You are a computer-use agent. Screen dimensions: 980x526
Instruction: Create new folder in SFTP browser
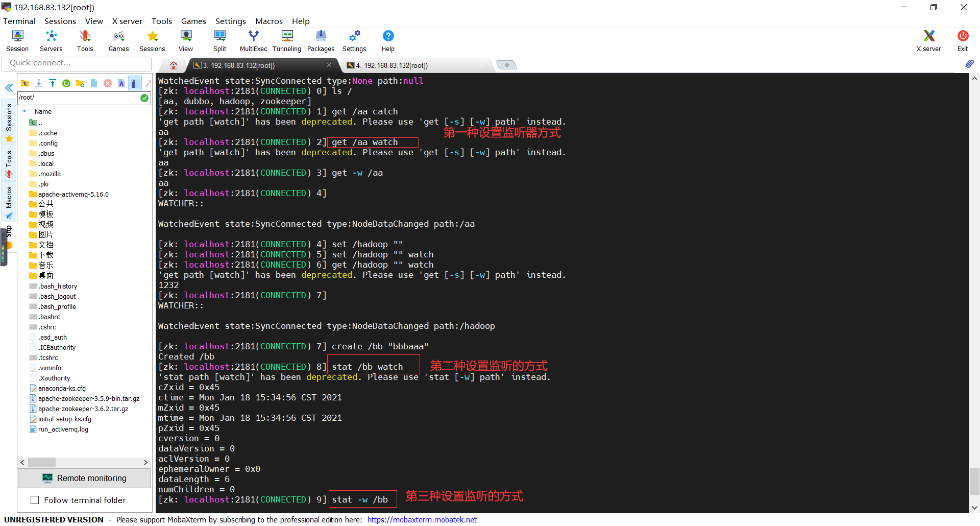click(80, 83)
